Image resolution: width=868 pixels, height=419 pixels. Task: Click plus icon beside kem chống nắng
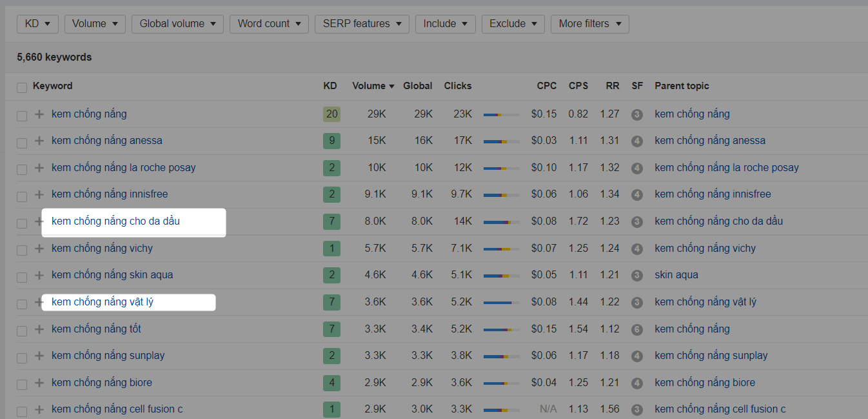39,114
